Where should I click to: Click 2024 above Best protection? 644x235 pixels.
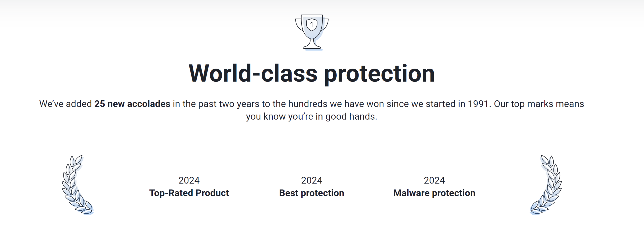311,180
